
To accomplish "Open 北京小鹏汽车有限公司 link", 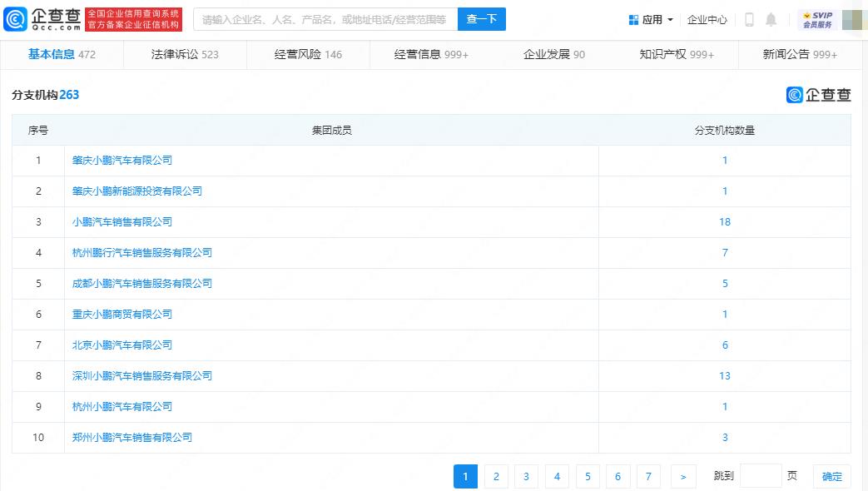I will tap(122, 345).
